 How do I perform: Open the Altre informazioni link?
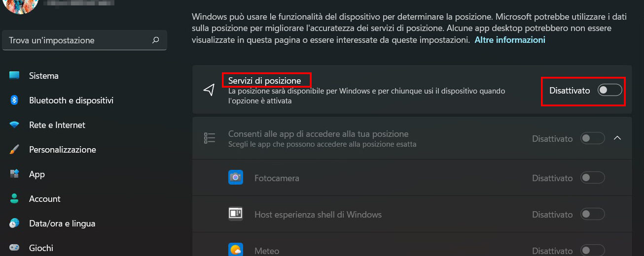[510, 40]
